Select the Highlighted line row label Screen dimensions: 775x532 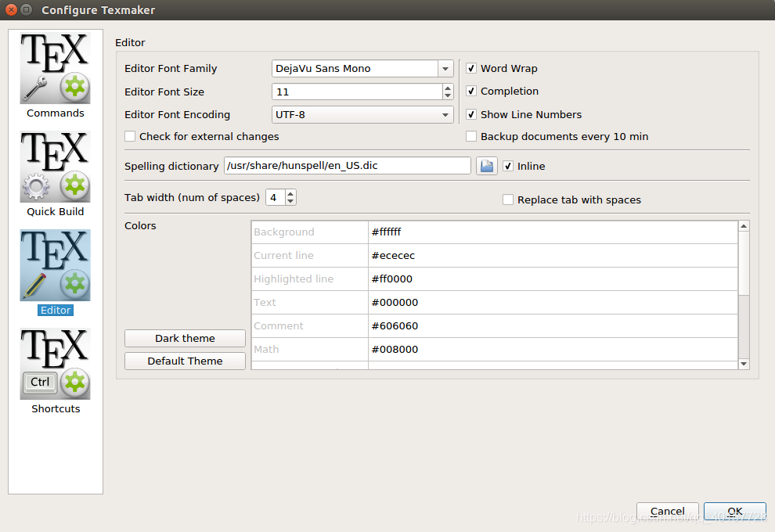click(310, 279)
